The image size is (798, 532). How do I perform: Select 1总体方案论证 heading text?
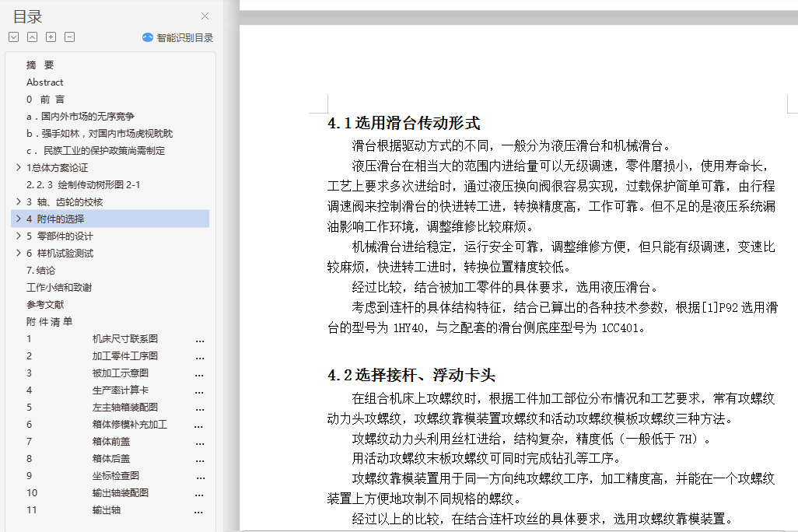pos(57,167)
